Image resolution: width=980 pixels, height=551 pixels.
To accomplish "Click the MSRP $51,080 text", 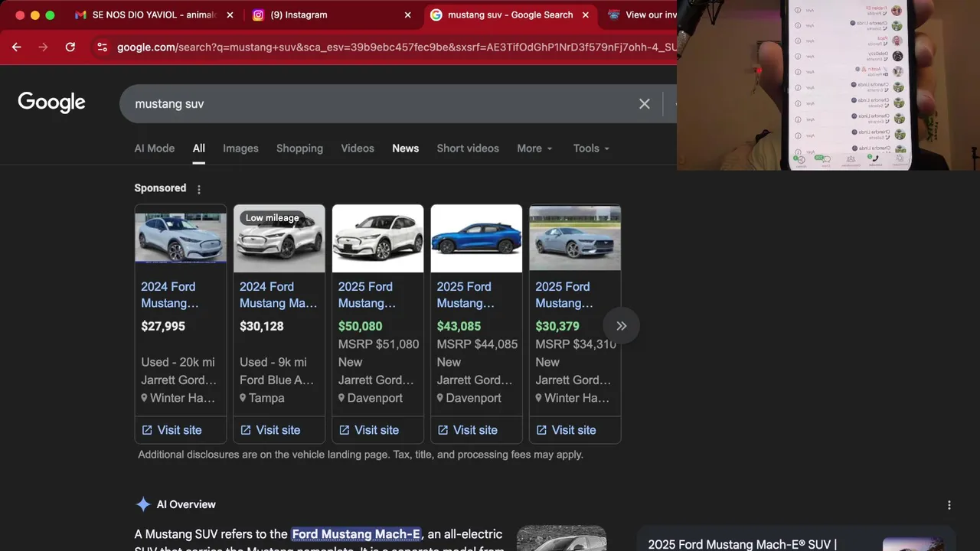I will point(379,344).
